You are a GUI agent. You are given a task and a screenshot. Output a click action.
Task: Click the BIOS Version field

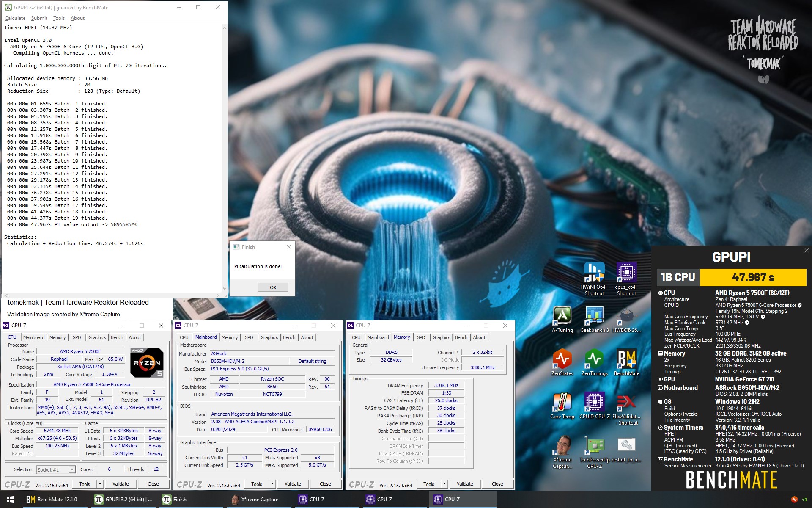[x=272, y=422]
